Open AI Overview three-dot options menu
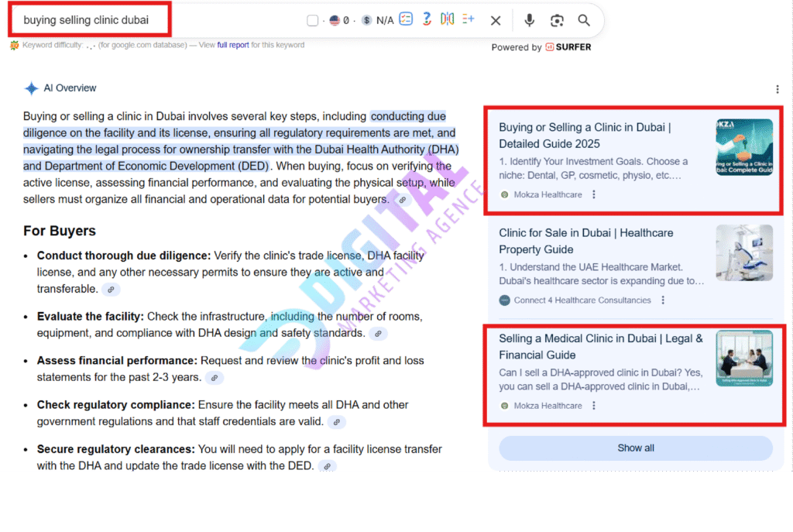This screenshot has width=793, height=532. [x=777, y=89]
